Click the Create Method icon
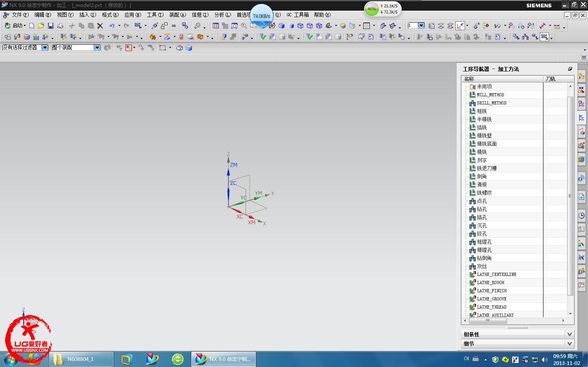This screenshot has height=367, width=588. click(x=36, y=37)
